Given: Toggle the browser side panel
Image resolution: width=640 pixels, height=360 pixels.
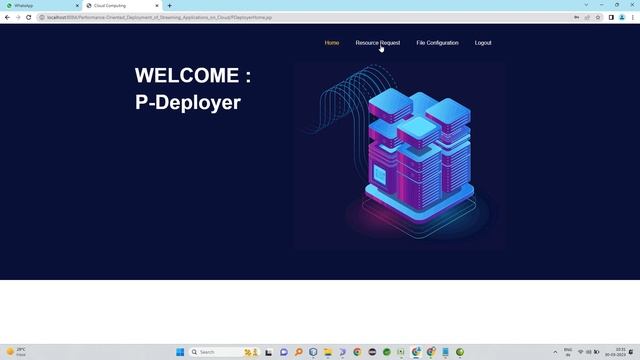Looking at the screenshot, I should 611,18.
